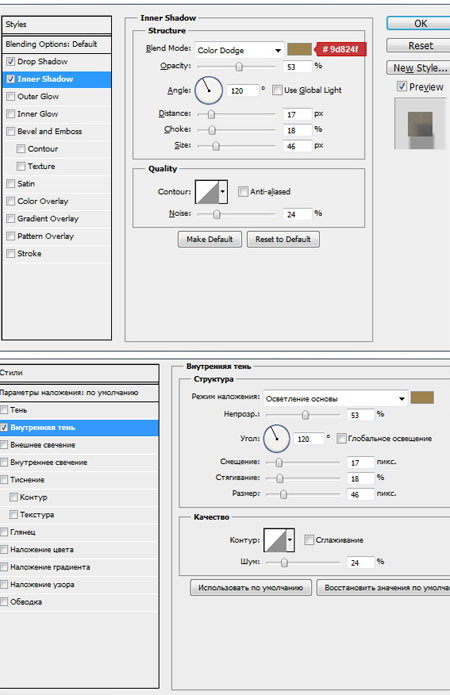Focus the Angle value field

tap(242, 91)
